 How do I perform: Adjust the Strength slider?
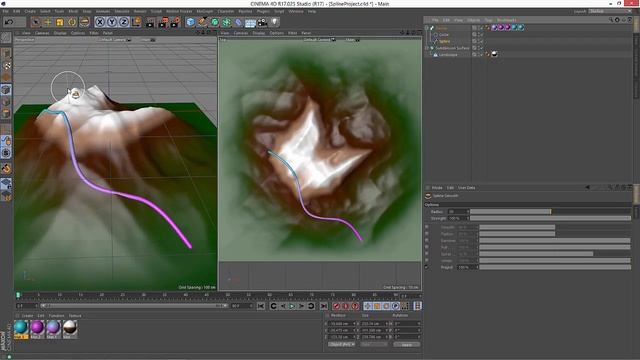tap(551, 218)
